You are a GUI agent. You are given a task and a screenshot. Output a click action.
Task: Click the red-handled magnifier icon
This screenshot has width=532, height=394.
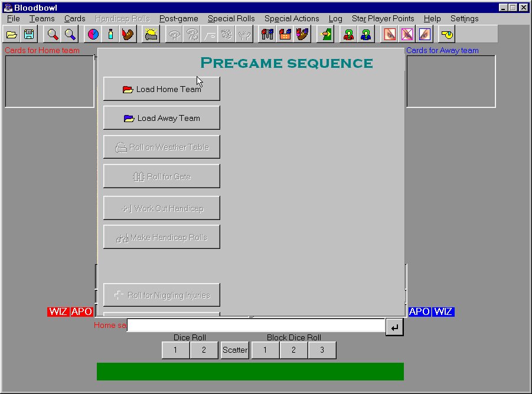pyautogui.click(x=53, y=34)
